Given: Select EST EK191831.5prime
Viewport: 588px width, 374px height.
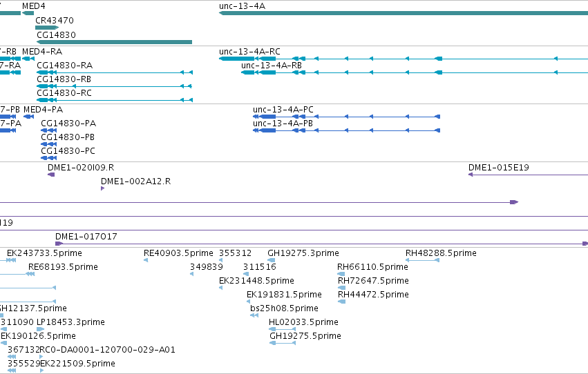Looking at the screenshot, I should point(284,294).
